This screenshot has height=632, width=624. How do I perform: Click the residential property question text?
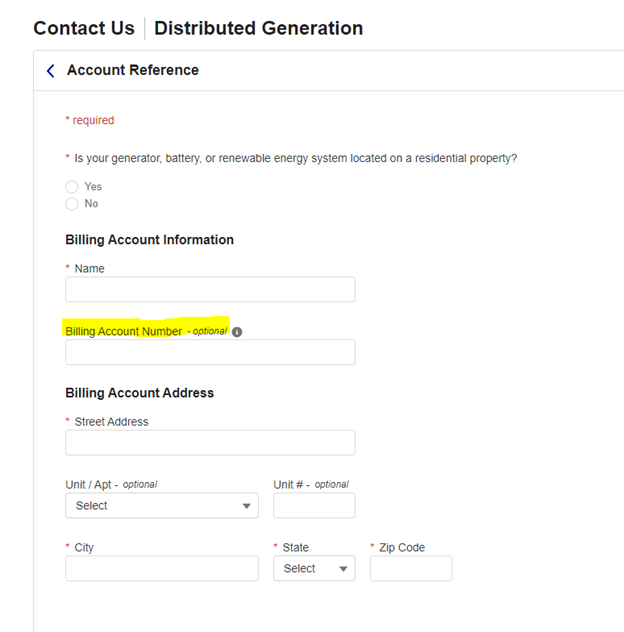point(295,158)
